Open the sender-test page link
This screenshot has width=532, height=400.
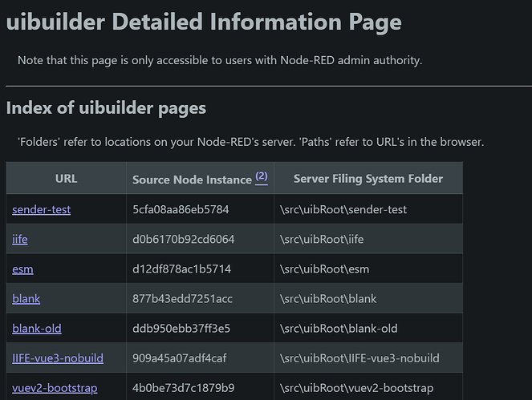click(x=42, y=209)
